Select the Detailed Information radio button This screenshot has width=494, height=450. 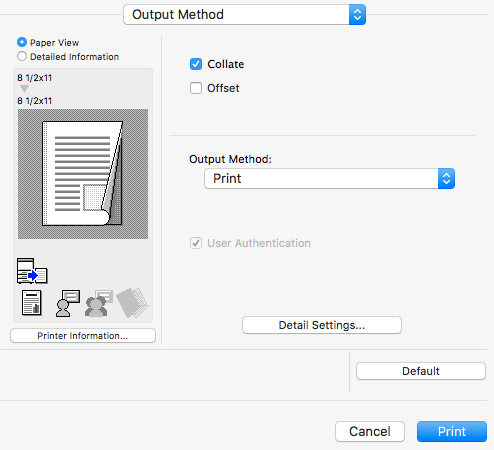tap(22, 56)
